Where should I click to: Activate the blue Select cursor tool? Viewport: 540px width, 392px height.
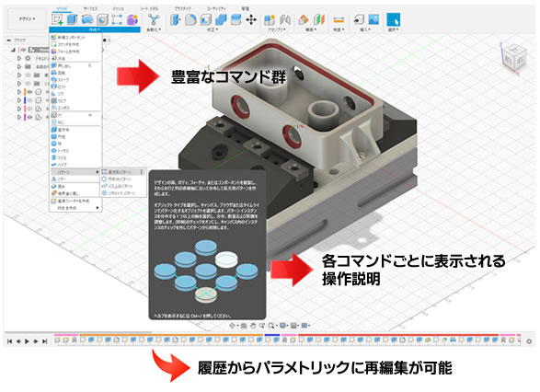pyautogui.click(x=394, y=19)
